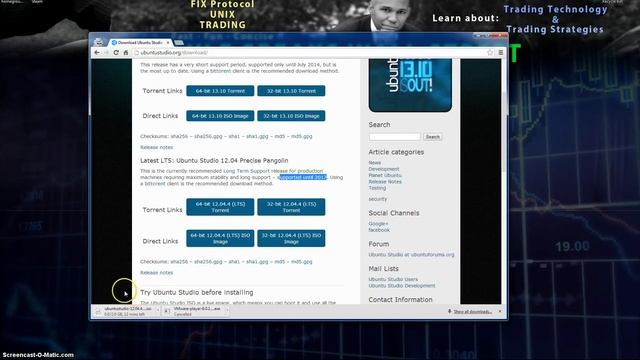
Task: Open the Ubuntu Studio Users mailing list
Action: click(393, 280)
